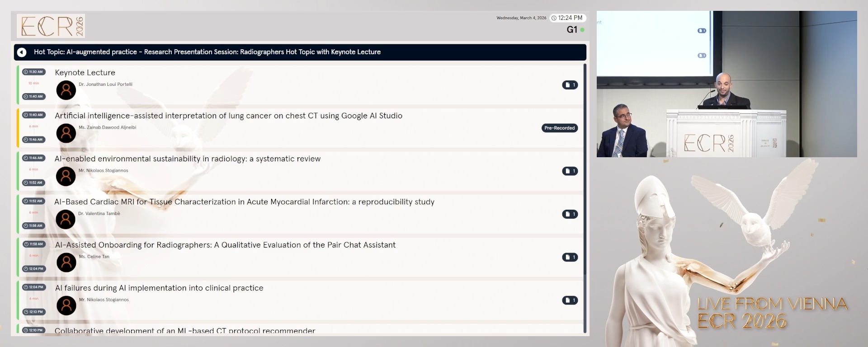Open attachment for Pair Chat Assistant talk
Image resolution: width=868 pixels, height=347 pixels.
tap(570, 257)
